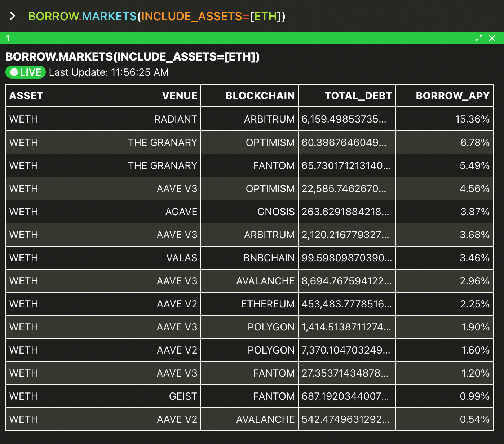504x444 pixels.
Task: Click total debt 27.35371434878... cell
Action: [347, 373]
